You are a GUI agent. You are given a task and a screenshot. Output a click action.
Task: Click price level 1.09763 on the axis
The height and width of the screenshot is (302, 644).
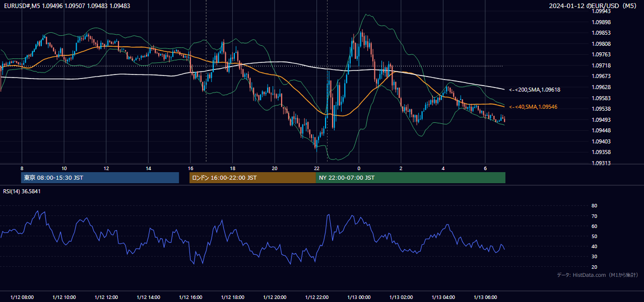point(602,54)
